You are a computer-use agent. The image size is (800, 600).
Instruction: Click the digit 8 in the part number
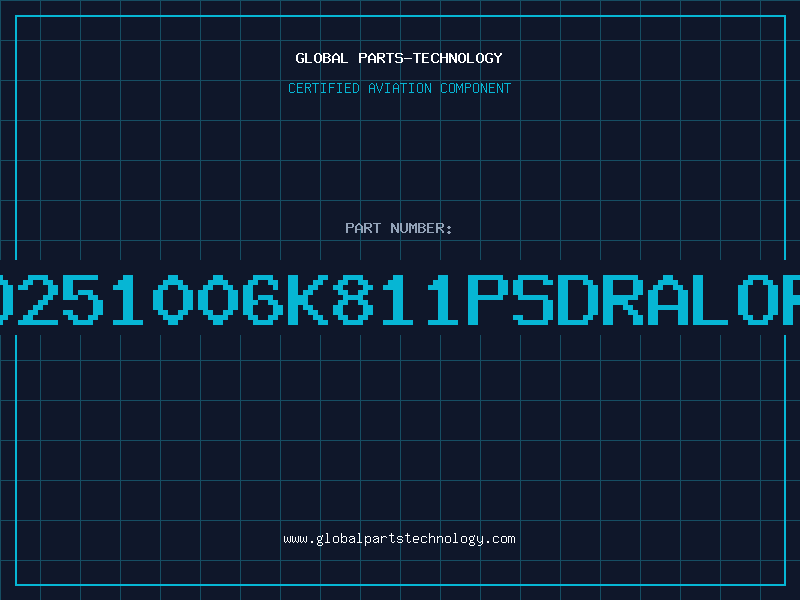pyautogui.click(x=353, y=299)
